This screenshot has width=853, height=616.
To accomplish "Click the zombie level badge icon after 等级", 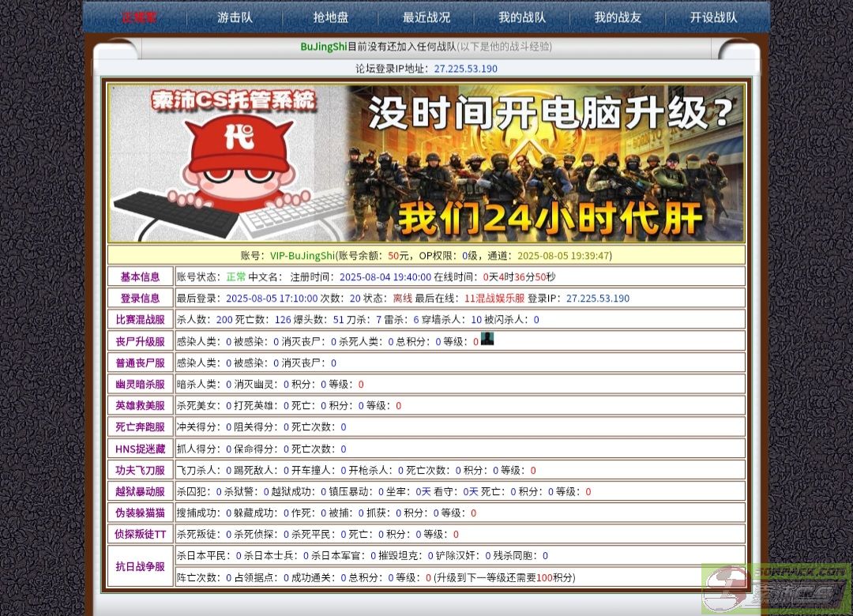I will [x=487, y=340].
